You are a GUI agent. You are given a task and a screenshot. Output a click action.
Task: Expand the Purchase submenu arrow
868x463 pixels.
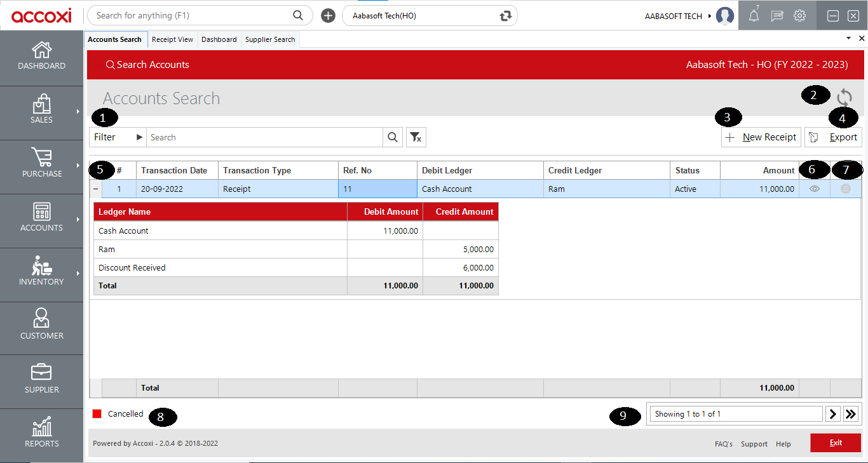pyautogui.click(x=78, y=165)
